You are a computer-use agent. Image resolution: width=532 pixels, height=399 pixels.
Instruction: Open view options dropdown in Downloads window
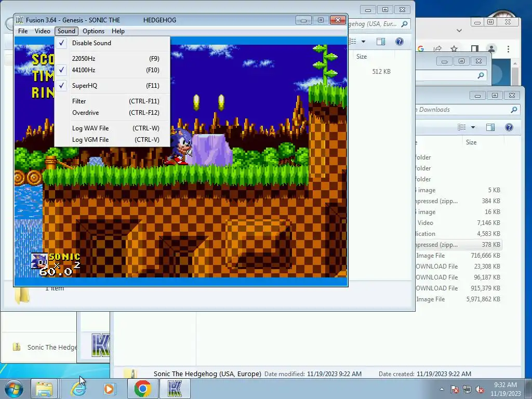pos(473,128)
